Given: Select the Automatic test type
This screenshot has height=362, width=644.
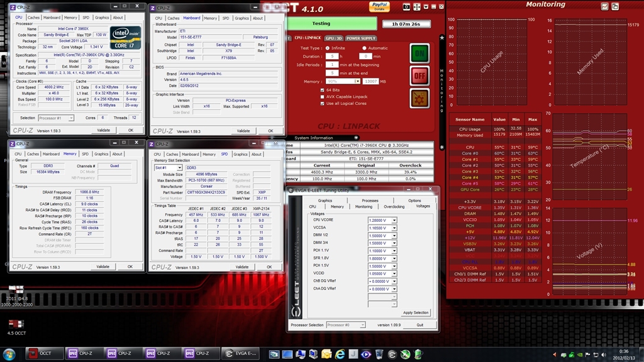Looking at the screenshot, I should point(364,48).
